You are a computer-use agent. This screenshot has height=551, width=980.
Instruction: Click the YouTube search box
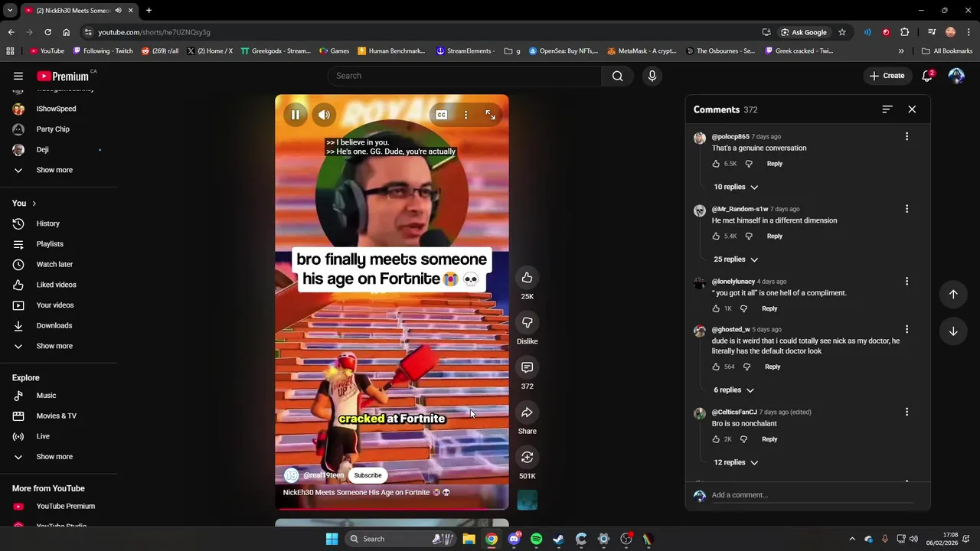[465, 76]
